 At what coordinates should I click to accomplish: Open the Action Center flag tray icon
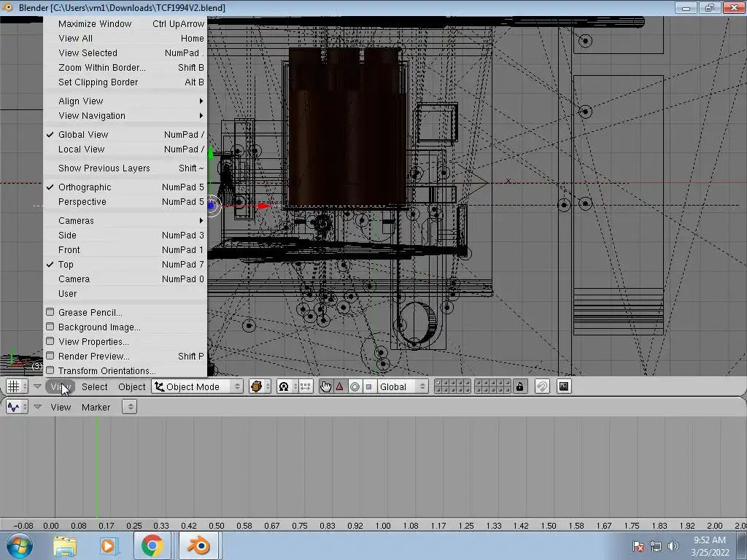pos(638,546)
